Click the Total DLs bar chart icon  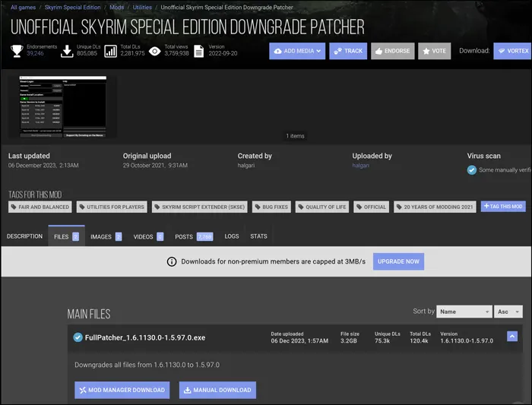pos(111,51)
